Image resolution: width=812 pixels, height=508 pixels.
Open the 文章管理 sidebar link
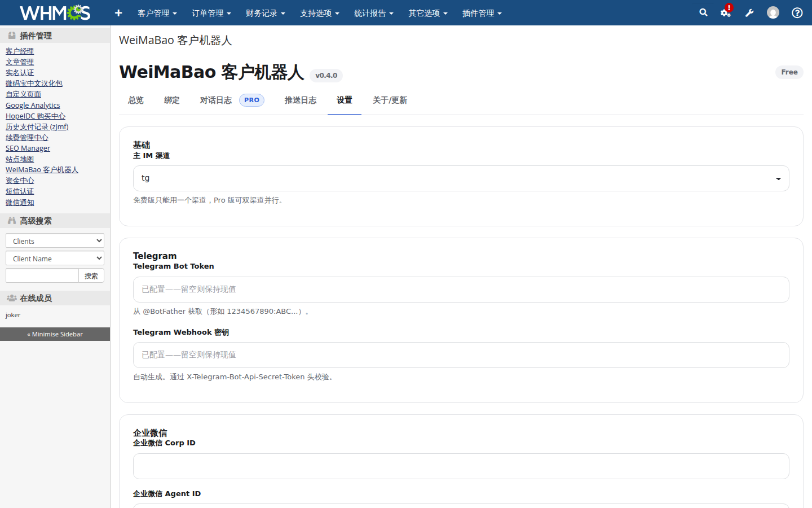point(20,62)
